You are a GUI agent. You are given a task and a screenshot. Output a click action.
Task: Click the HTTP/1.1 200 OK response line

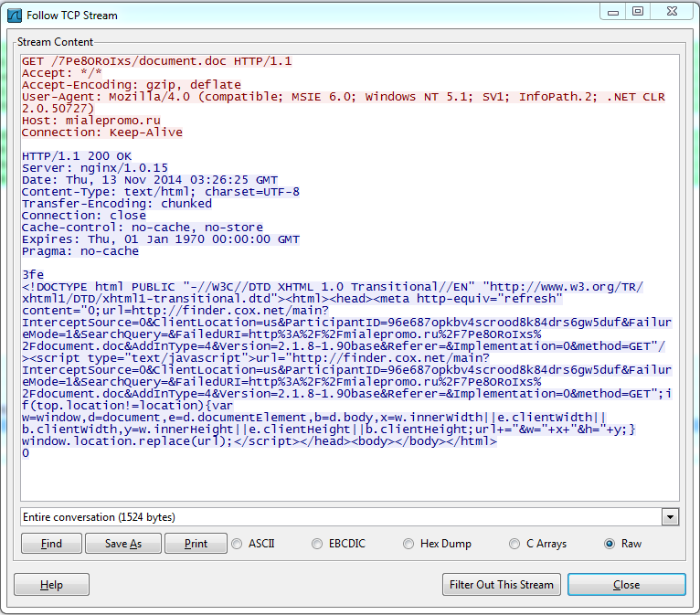[77, 156]
